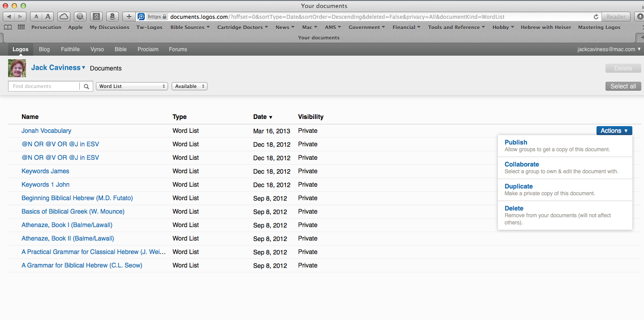The width and height of the screenshot is (644, 320).
Task: Open the Keywords James word list
Action: click(x=45, y=171)
